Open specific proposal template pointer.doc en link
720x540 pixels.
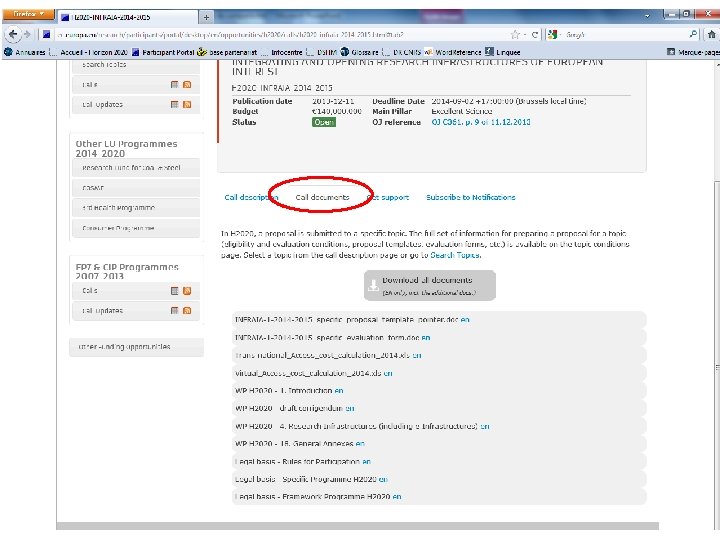coord(465,320)
